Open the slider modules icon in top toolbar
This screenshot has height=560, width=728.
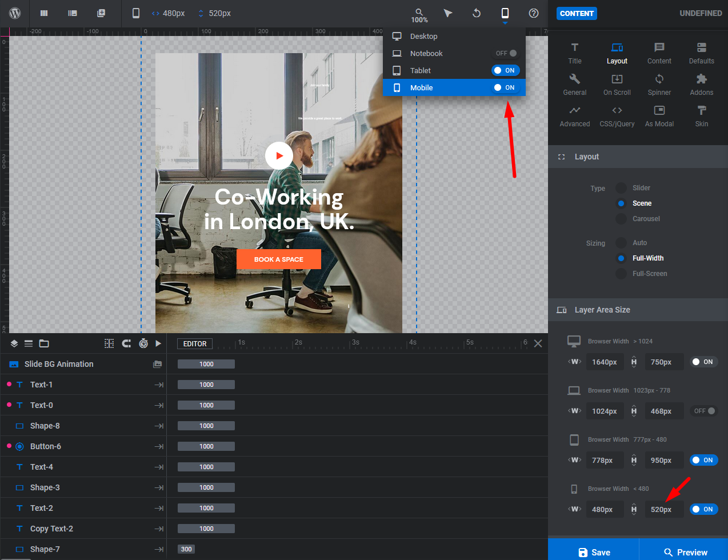(44, 13)
